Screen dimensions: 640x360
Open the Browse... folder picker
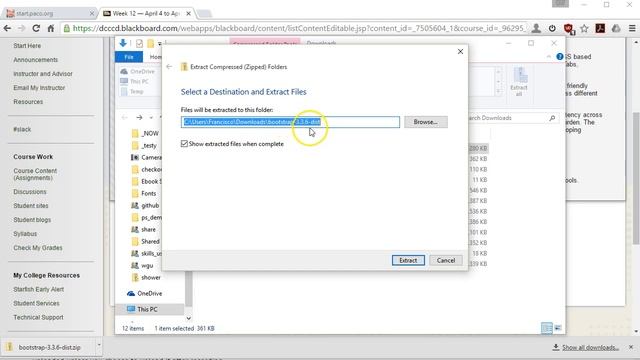425,122
